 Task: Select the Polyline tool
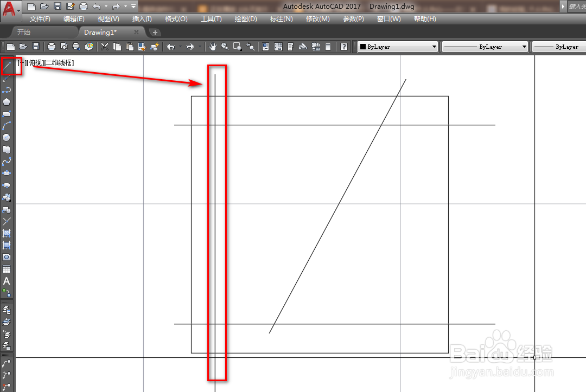[7, 90]
